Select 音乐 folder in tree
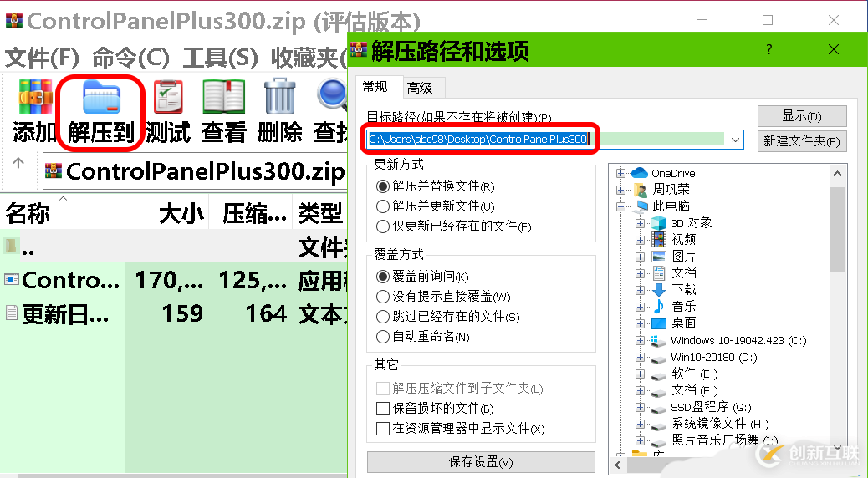Image resolution: width=868 pixels, height=478 pixels. click(684, 306)
